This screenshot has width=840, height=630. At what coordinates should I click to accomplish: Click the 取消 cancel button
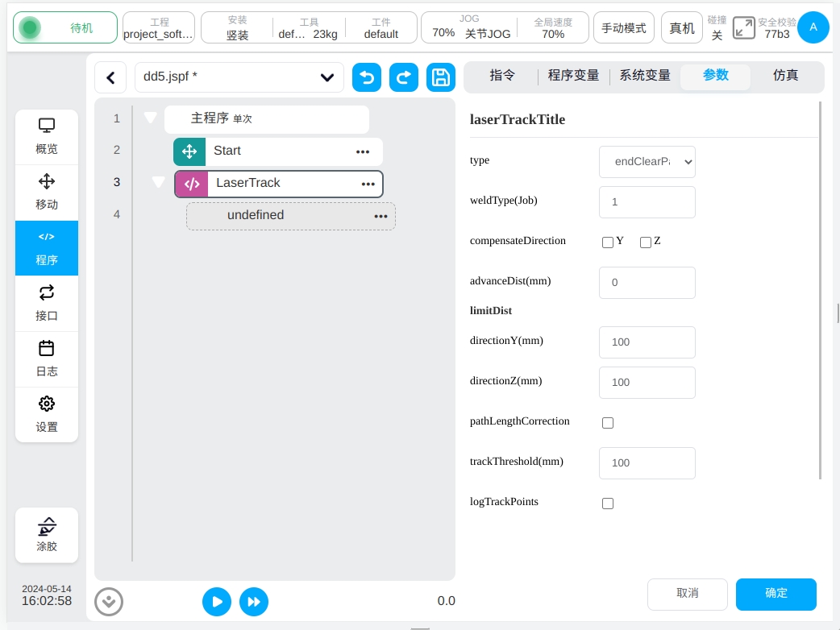click(x=687, y=594)
